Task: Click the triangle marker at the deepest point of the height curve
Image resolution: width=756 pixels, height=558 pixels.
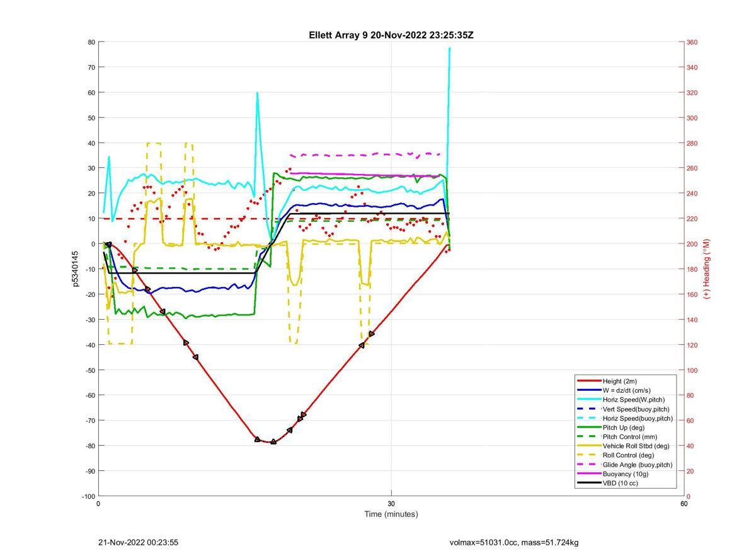Action: pos(273,442)
